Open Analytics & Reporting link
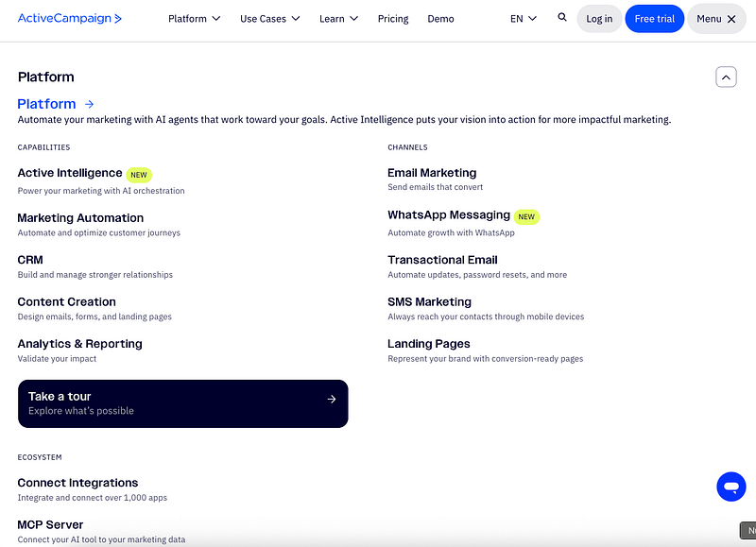Viewport: 756px width, 547px height. tap(80, 344)
